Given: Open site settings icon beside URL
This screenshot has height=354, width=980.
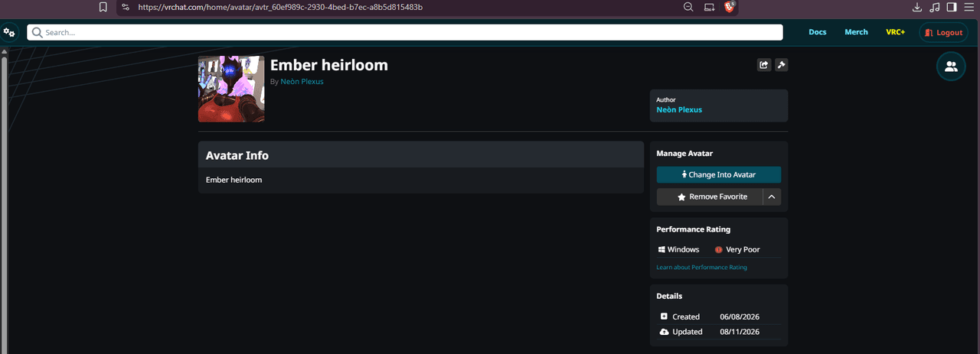Looking at the screenshot, I should 126,7.
